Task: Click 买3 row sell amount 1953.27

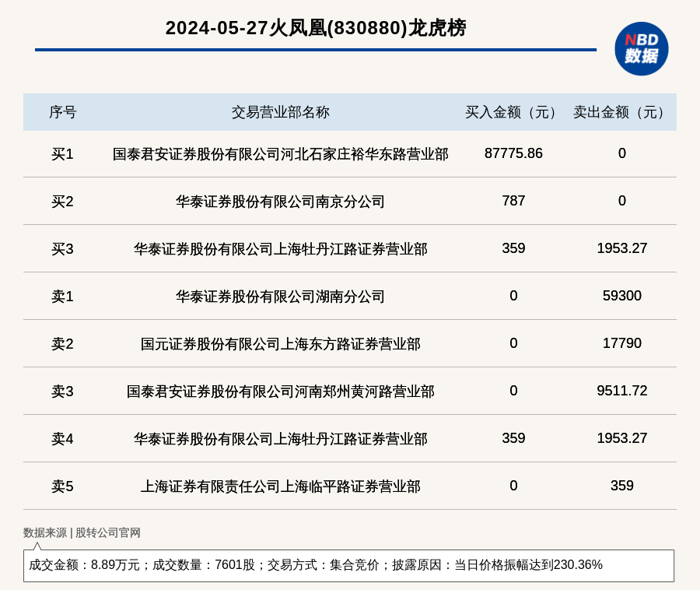Action: pos(622,248)
